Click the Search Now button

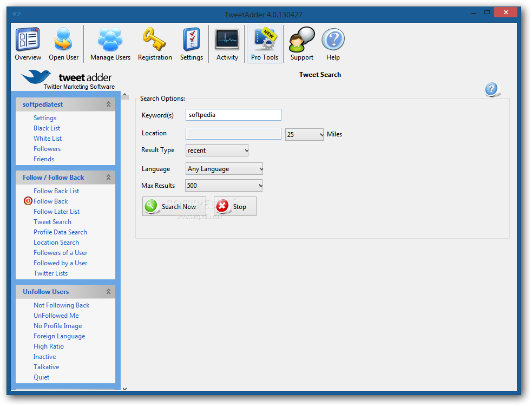[x=174, y=206]
